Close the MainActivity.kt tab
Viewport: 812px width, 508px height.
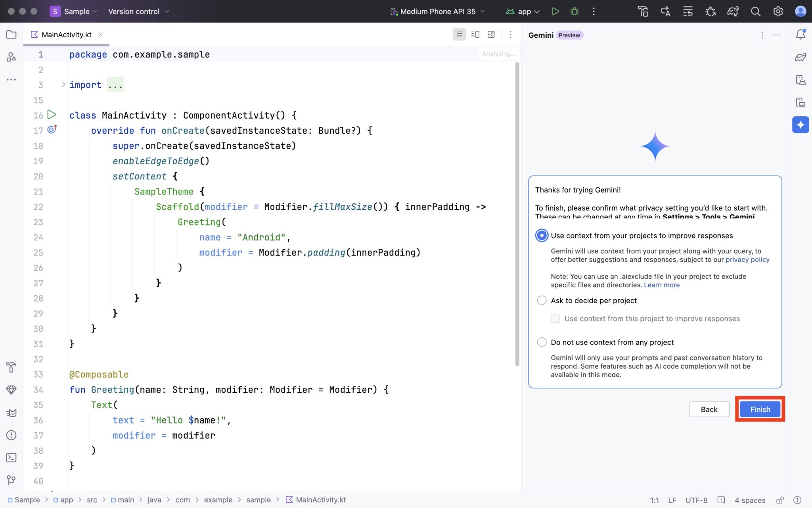coord(100,35)
